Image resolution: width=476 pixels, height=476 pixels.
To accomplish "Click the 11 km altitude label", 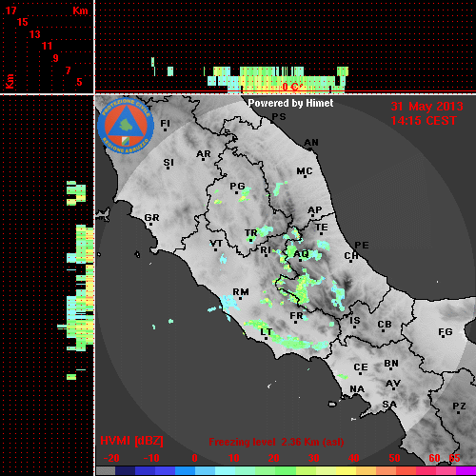I will coord(47,46).
